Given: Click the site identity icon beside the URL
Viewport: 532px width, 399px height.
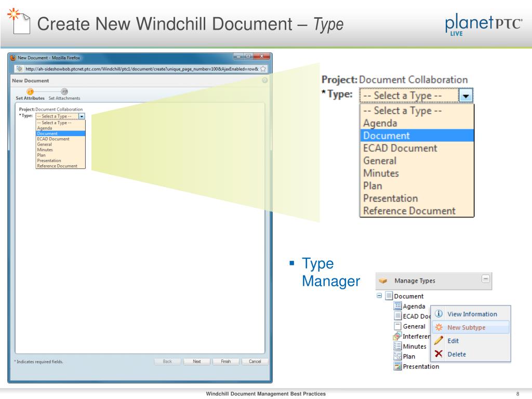Looking at the screenshot, I should click(x=19, y=69).
